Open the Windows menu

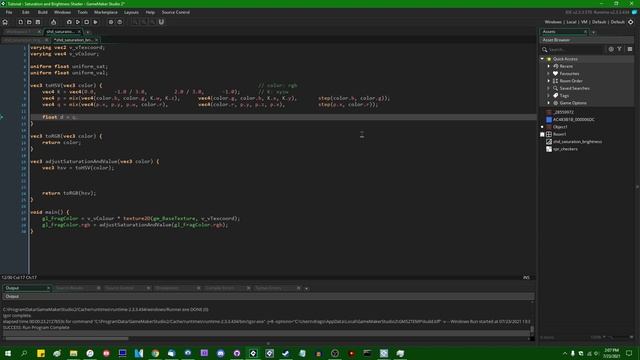(62, 12)
